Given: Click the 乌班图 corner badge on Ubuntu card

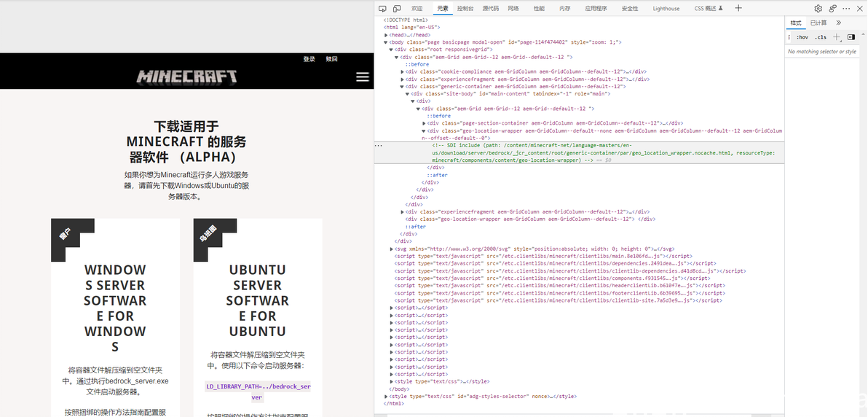Looking at the screenshot, I should pyautogui.click(x=208, y=234).
